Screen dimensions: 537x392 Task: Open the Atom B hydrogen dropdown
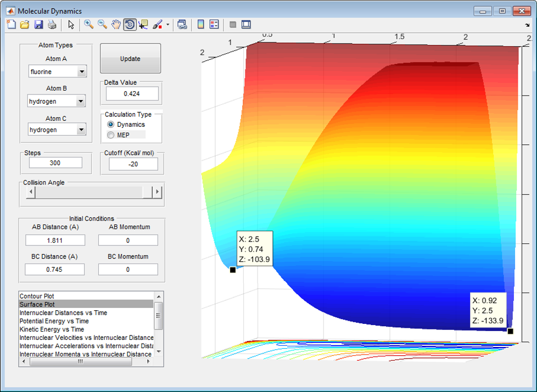tap(81, 101)
